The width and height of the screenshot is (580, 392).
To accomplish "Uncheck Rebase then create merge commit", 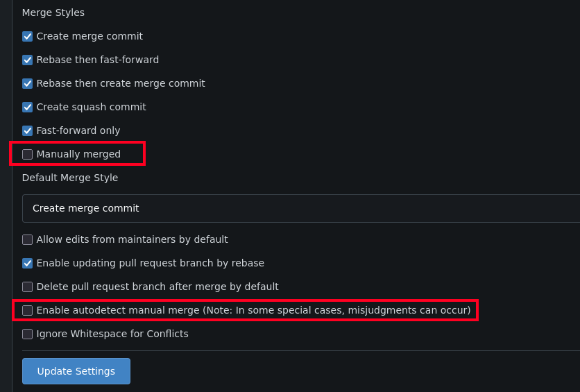I will point(28,83).
